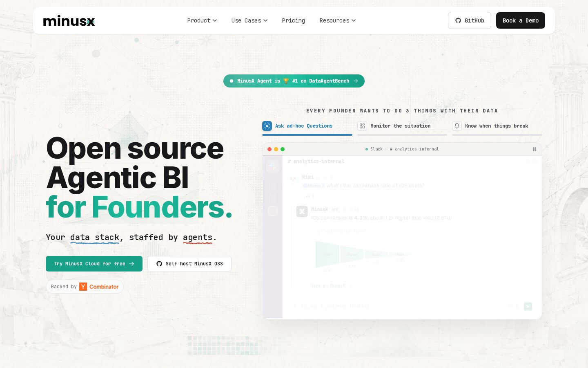Open the Product dropdown menu
The height and width of the screenshot is (368, 588).
pos(202,20)
